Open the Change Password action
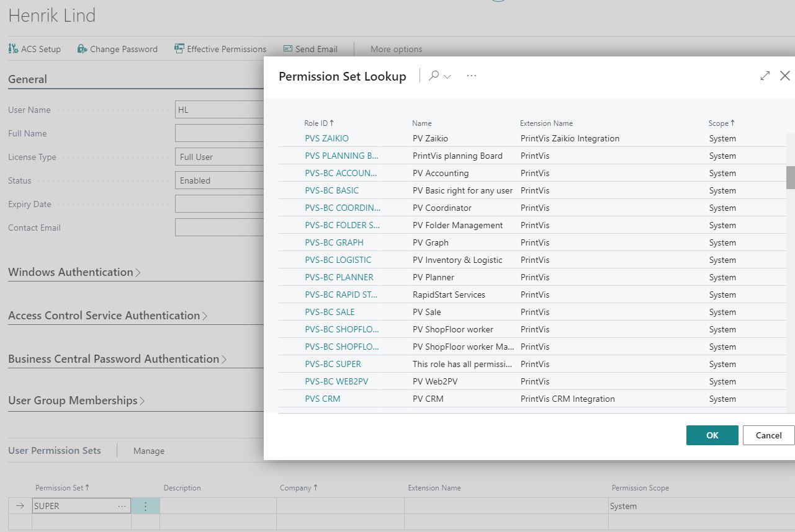This screenshot has width=795, height=532. pyautogui.click(x=117, y=48)
